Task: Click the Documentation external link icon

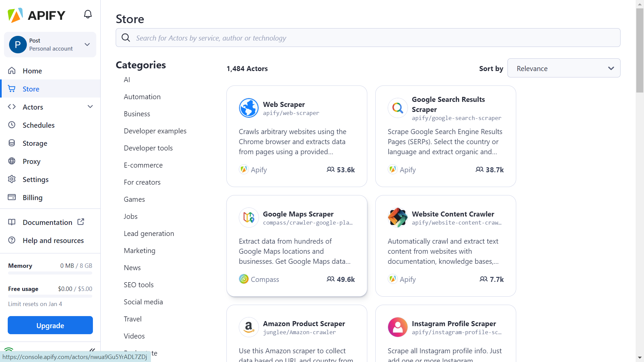Action: 81,222
